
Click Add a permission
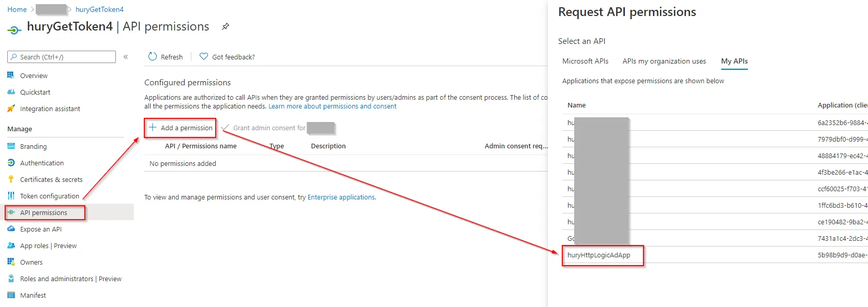click(181, 128)
